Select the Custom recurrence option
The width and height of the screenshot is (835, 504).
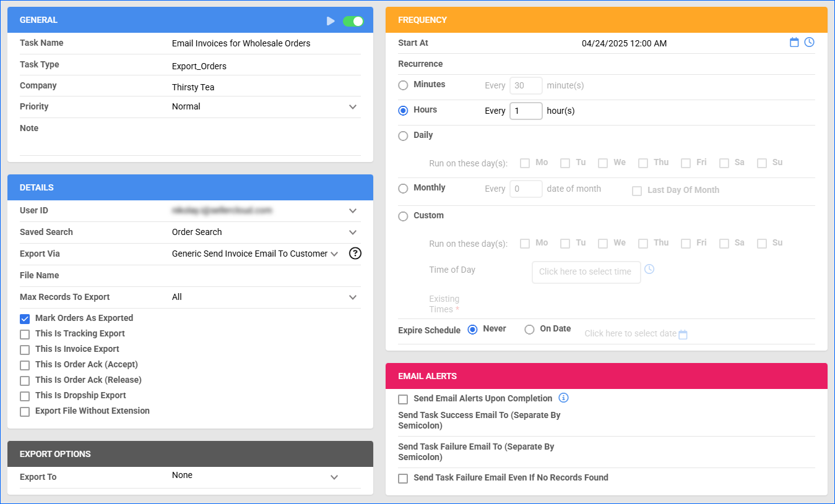coord(403,216)
